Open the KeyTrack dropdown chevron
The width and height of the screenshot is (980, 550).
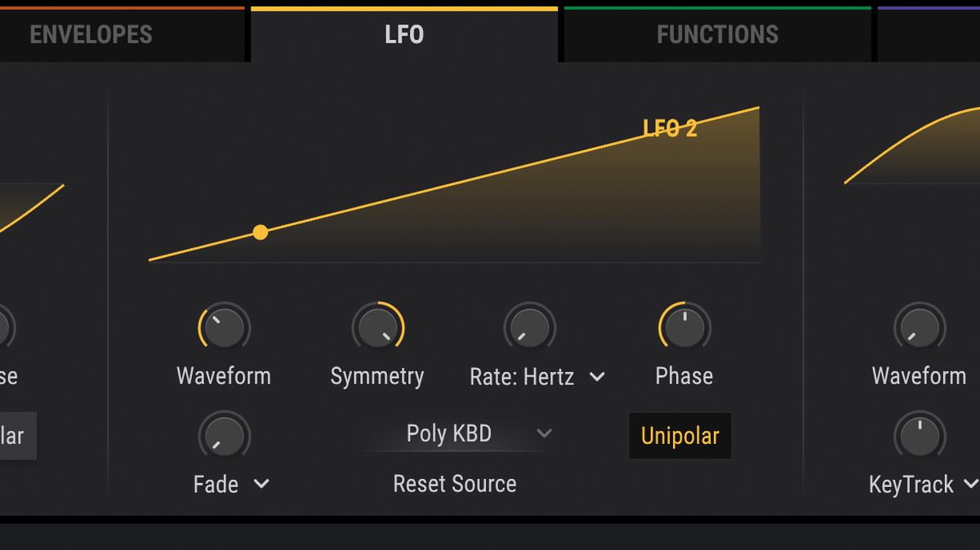tap(972, 484)
